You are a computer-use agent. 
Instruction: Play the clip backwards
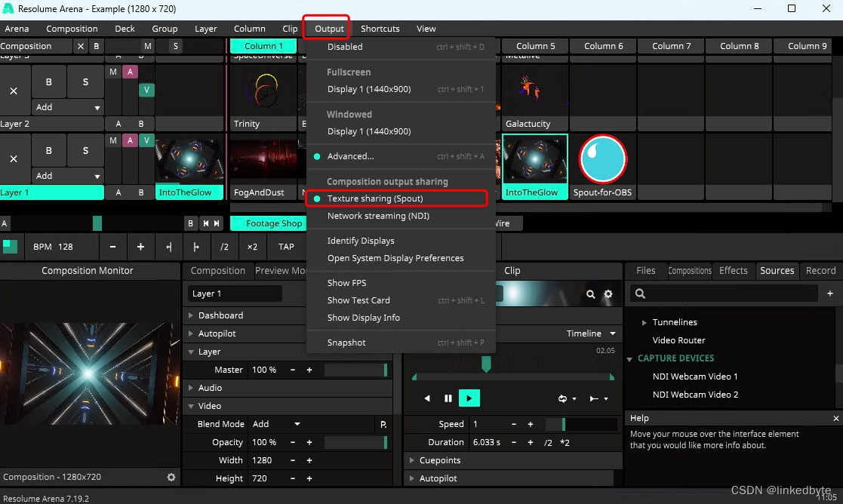pyautogui.click(x=427, y=398)
